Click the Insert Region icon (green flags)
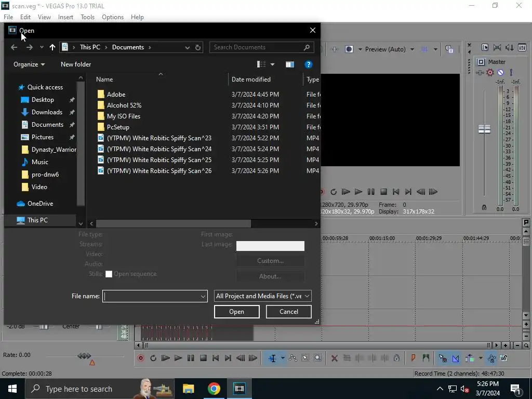The image size is (532, 399). pos(426,358)
